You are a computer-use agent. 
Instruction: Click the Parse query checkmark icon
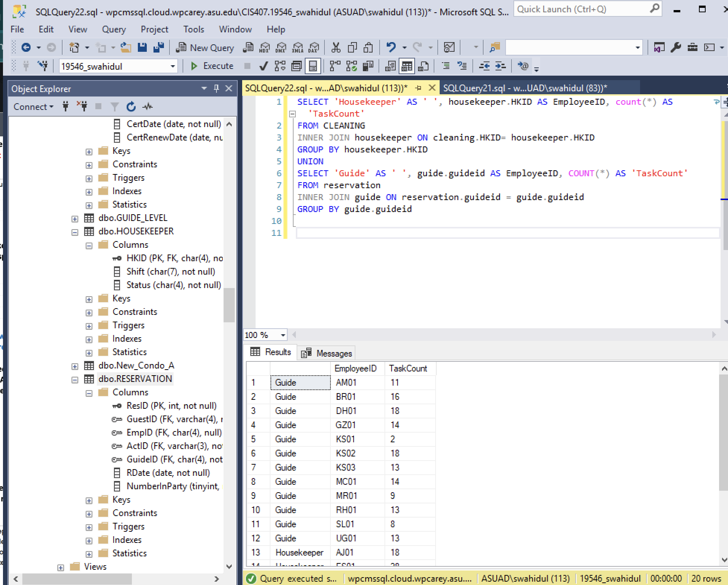(263, 66)
